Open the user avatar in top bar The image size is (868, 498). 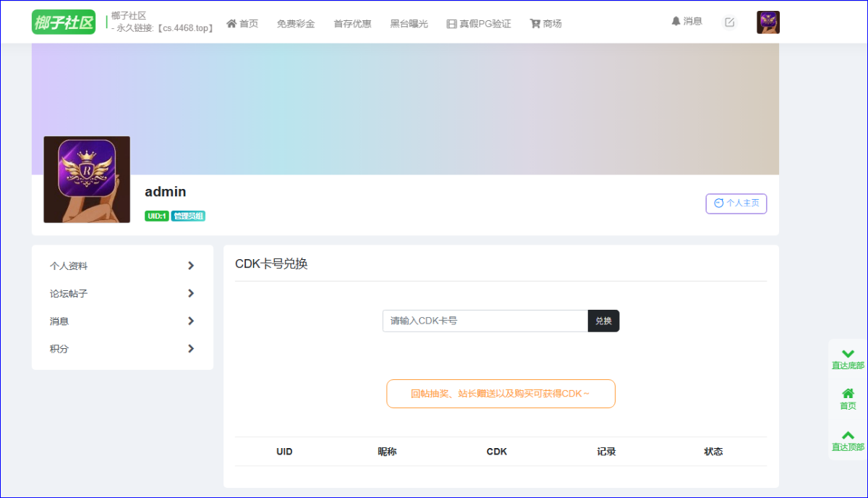pyautogui.click(x=768, y=22)
